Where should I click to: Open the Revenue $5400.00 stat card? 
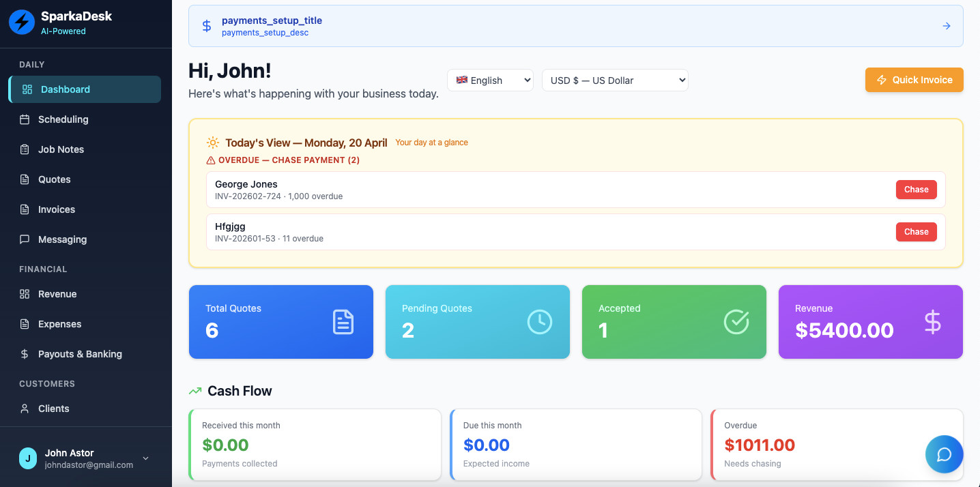coord(871,322)
